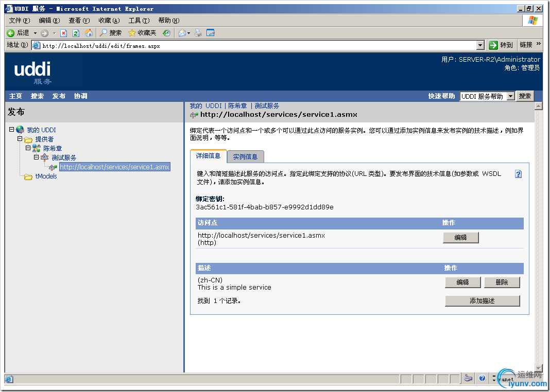
Task: Follow 测试服务 breadcrumb link
Action: click(267, 106)
